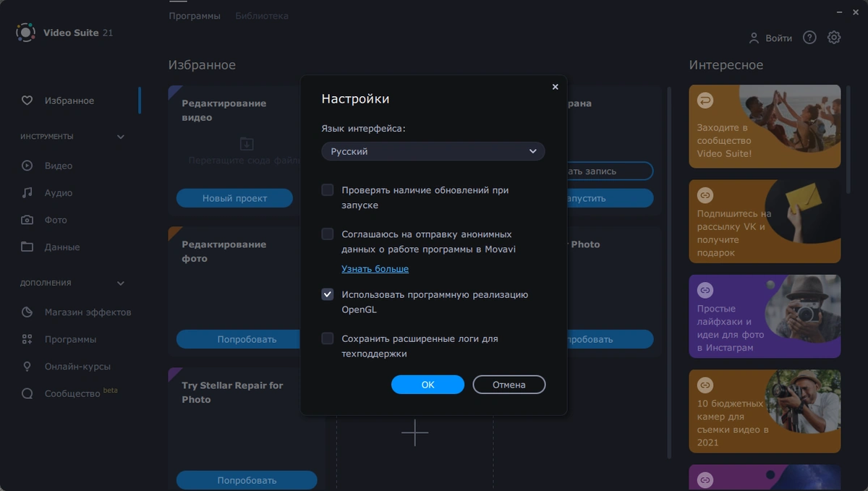Click the arrow icon on the community card
This screenshot has height=491, width=868.
pos(705,101)
